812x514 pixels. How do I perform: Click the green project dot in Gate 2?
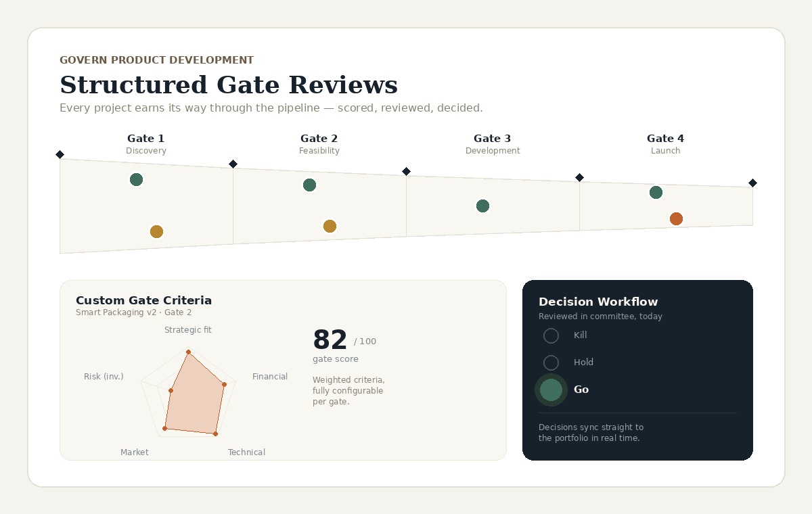click(309, 185)
